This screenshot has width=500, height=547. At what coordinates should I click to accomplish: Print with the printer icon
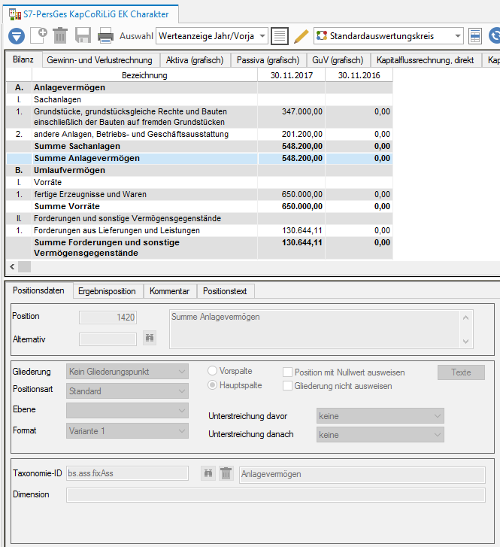(106, 36)
